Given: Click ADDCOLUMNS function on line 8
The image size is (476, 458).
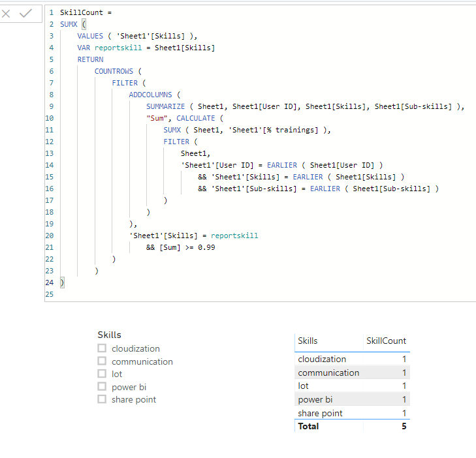Looking at the screenshot, I should point(151,95).
